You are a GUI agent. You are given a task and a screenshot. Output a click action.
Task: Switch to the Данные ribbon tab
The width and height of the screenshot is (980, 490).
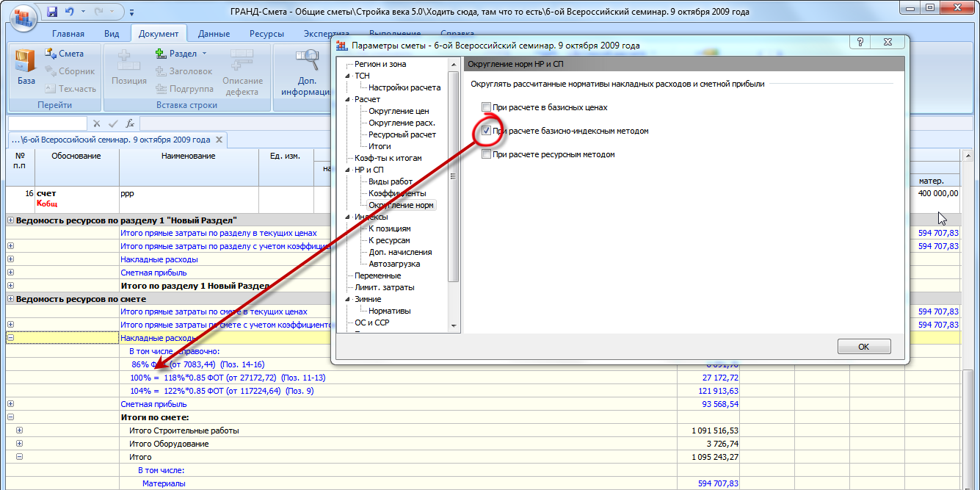coord(214,34)
